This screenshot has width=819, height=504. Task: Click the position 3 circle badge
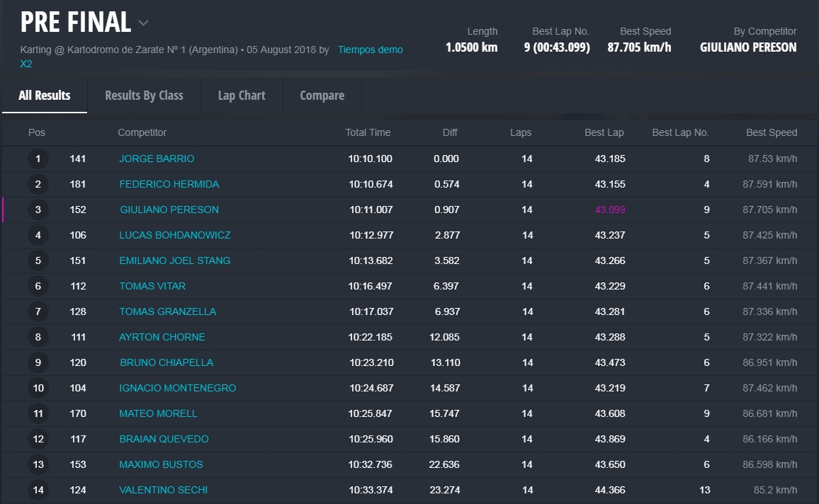pos(38,210)
